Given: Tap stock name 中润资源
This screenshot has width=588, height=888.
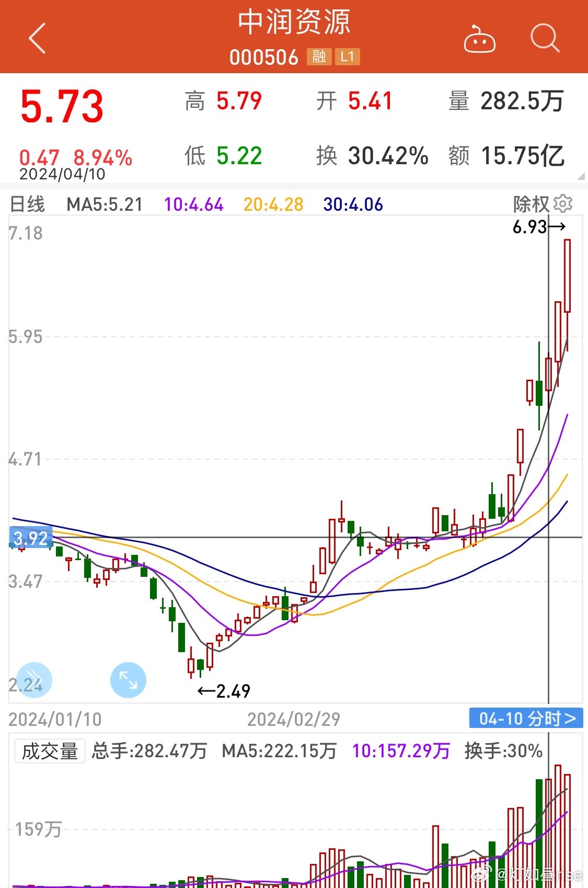Looking at the screenshot, I should coord(294,22).
